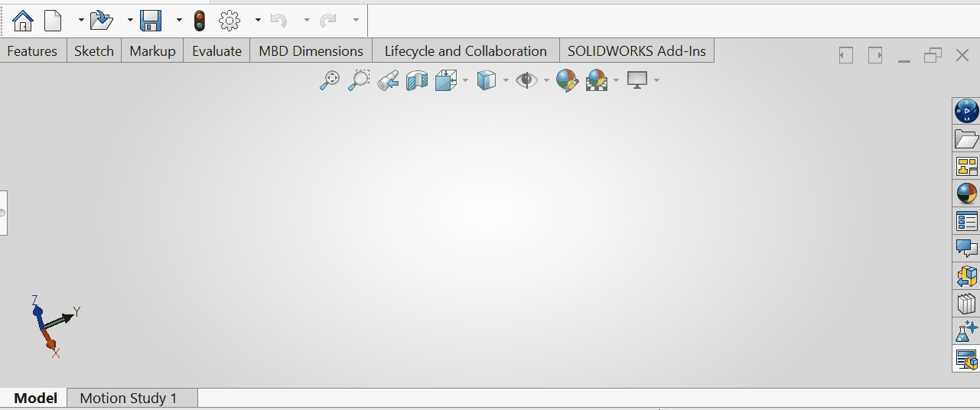The image size is (980, 410).
Task: Click the collapsed left panel handle
Action: (x=3, y=213)
